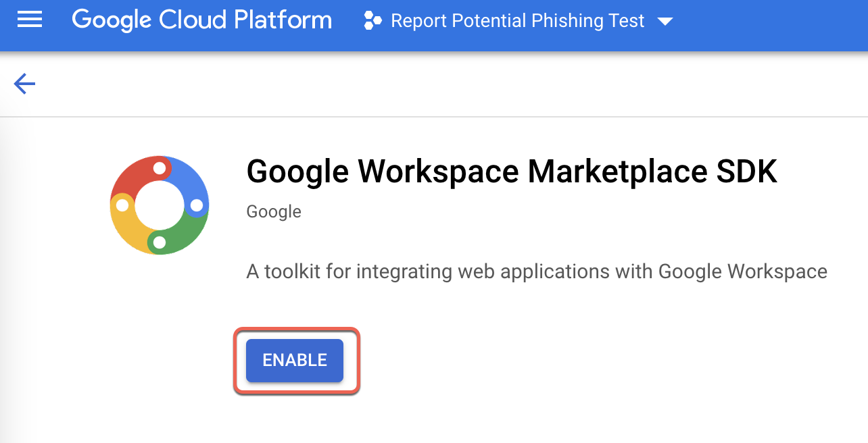Click the Google publisher name
Viewport: 868px width, 443px height.
pos(274,211)
